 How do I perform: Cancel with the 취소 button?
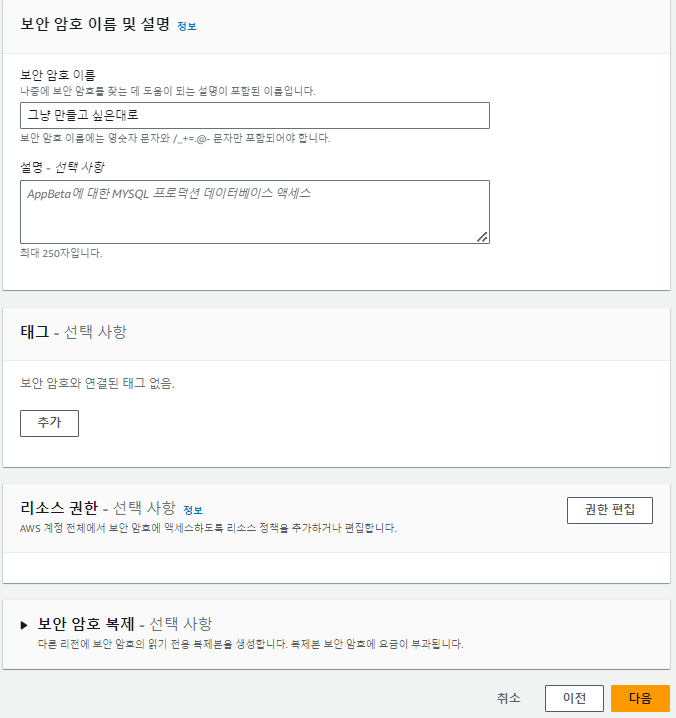point(508,698)
